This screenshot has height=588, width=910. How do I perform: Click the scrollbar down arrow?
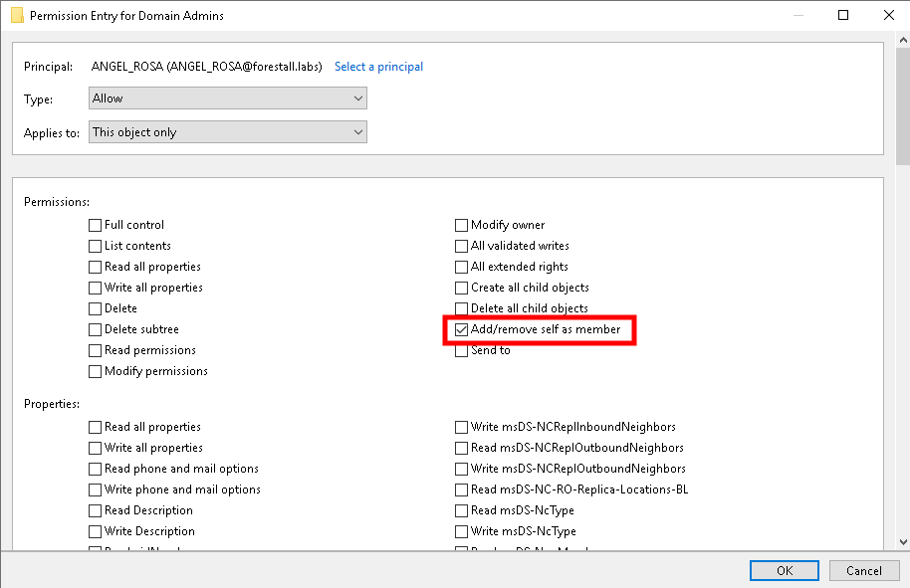point(902,541)
